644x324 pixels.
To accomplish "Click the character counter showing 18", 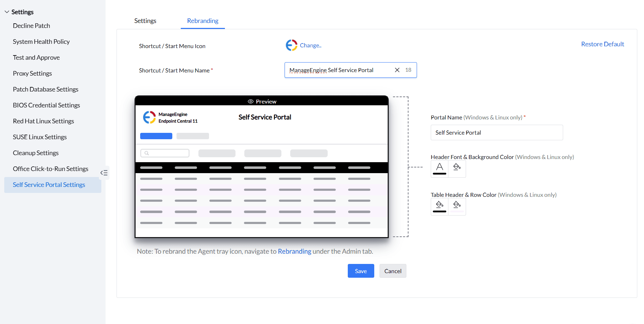I will pos(408,70).
